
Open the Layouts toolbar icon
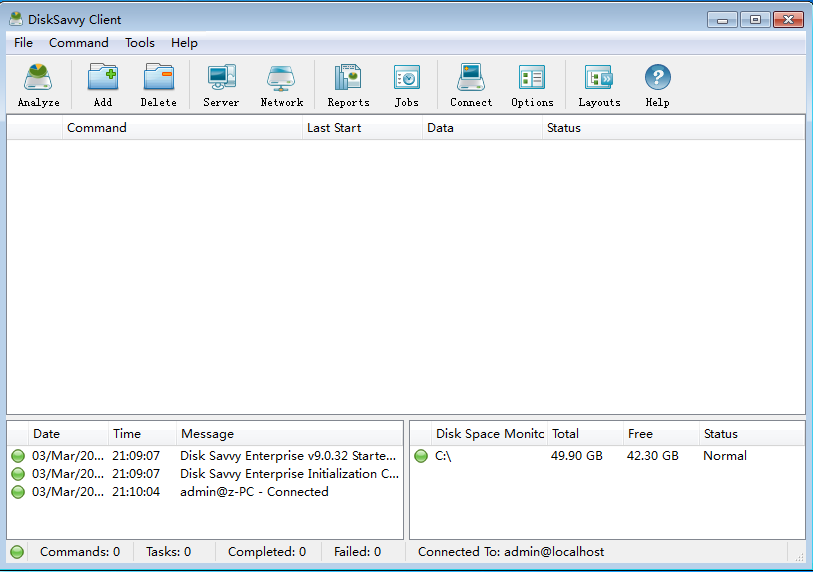click(599, 78)
